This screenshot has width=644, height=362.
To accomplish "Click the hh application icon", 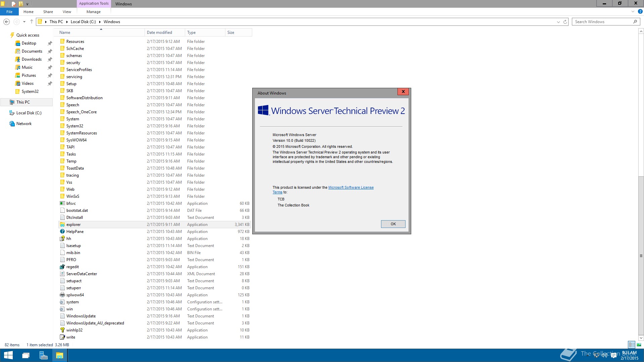I will 62,239.
